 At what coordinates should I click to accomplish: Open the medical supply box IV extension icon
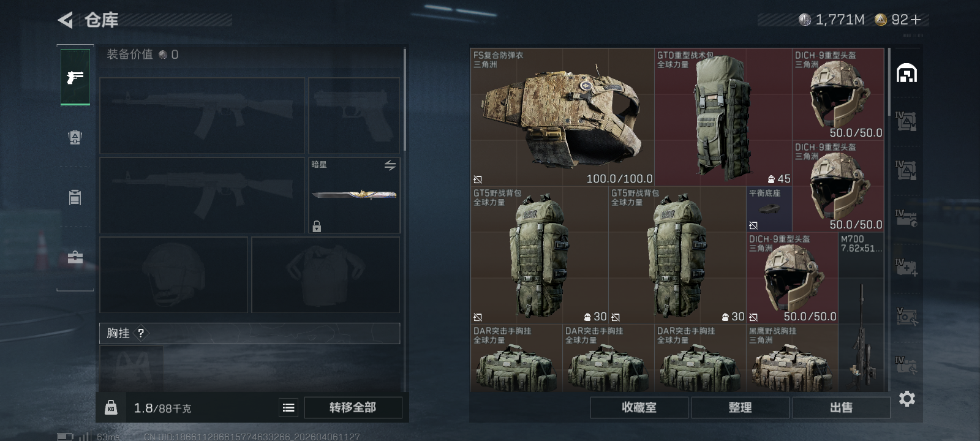907,267
